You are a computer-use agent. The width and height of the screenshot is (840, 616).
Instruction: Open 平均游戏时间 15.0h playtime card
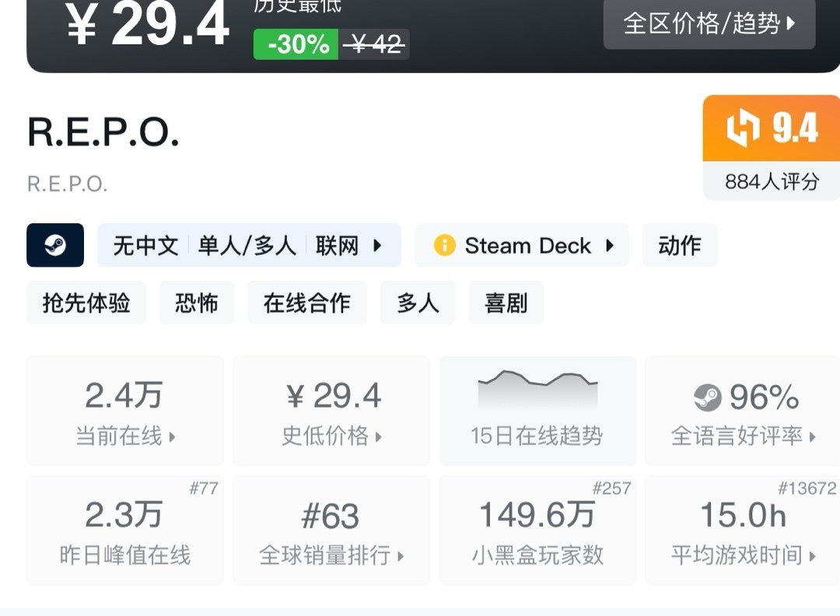click(743, 530)
